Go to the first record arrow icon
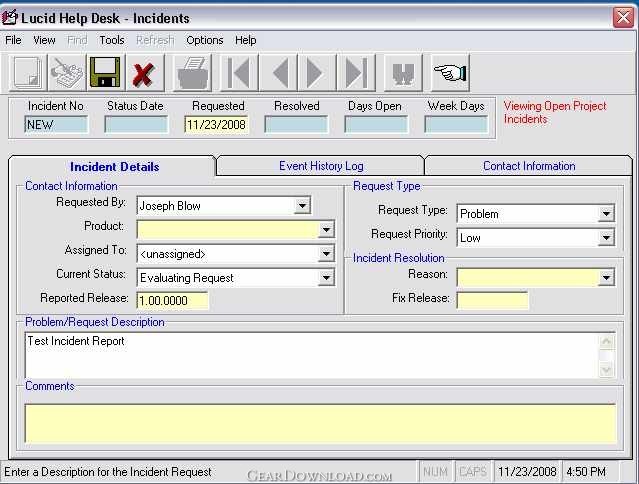This screenshot has width=639, height=484. tap(239, 73)
